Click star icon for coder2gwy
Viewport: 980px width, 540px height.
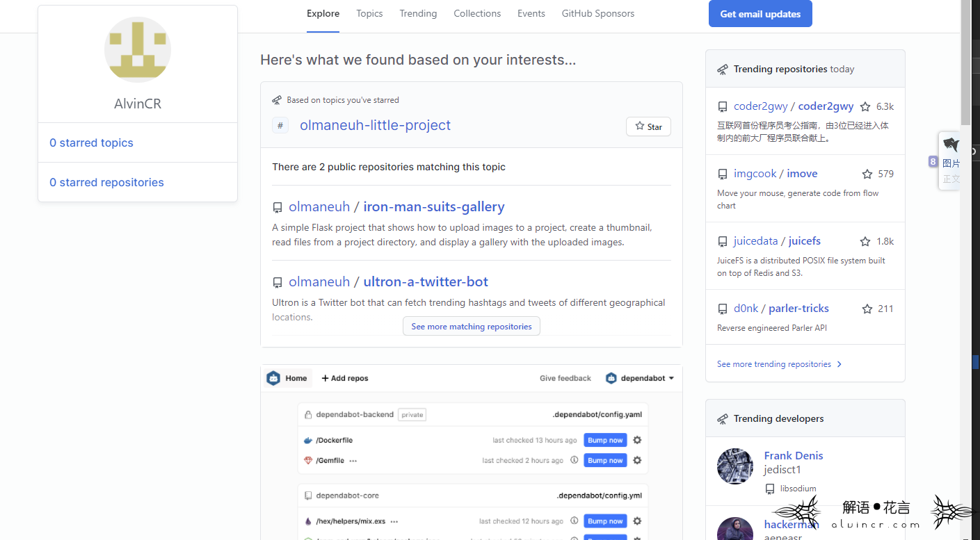865,107
